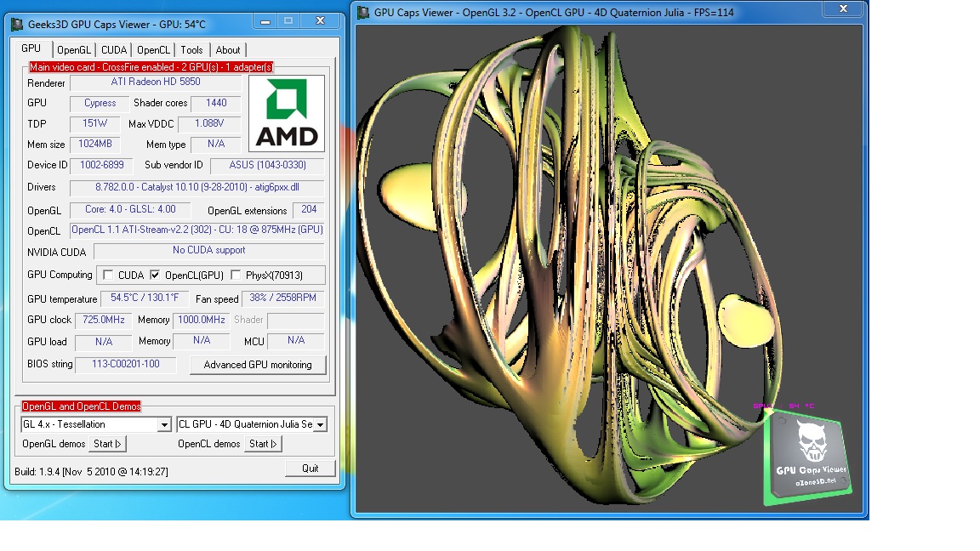
Task: Open the CUDA tab
Action: (x=114, y=50)
